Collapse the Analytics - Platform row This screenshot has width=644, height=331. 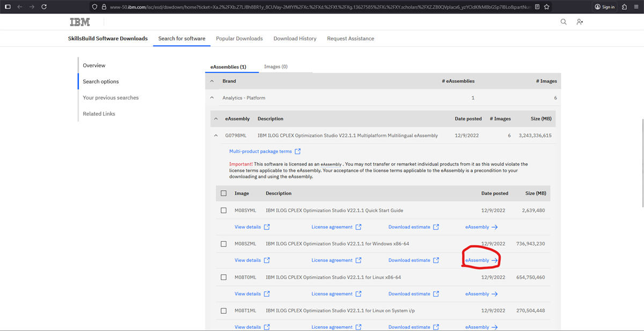point(212,98)
